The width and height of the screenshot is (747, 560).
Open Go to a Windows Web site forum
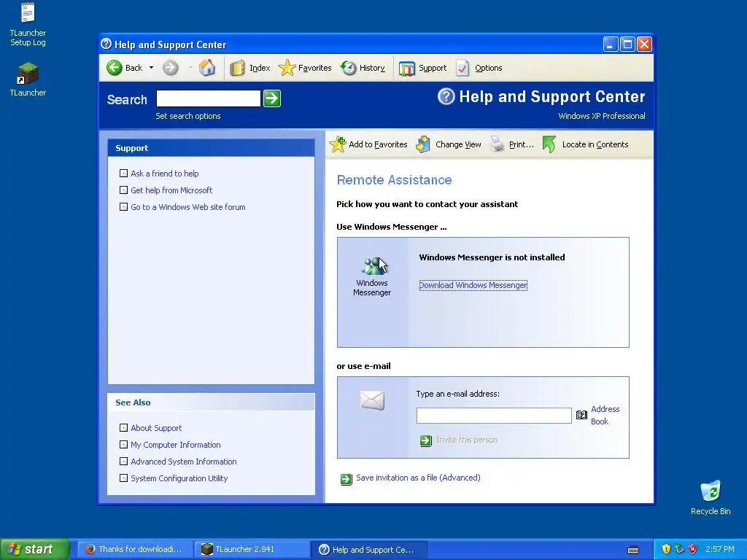click(x=188, y=206)
